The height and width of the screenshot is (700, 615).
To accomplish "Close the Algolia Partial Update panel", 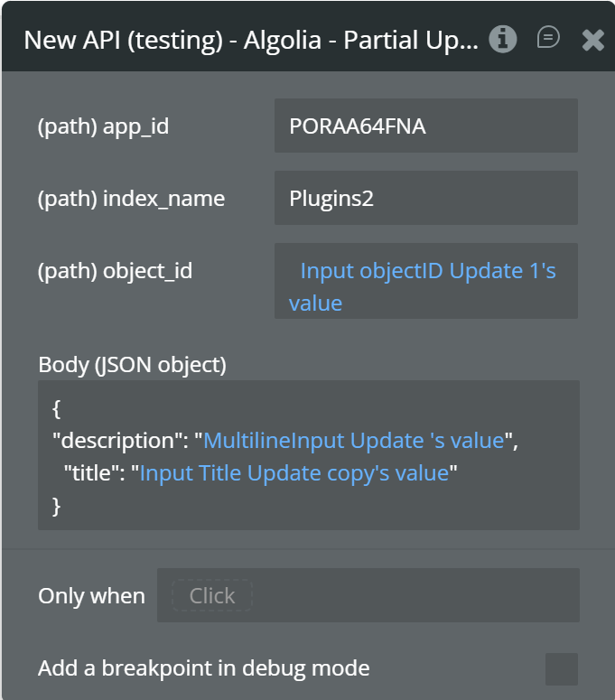I will [593, 40].
